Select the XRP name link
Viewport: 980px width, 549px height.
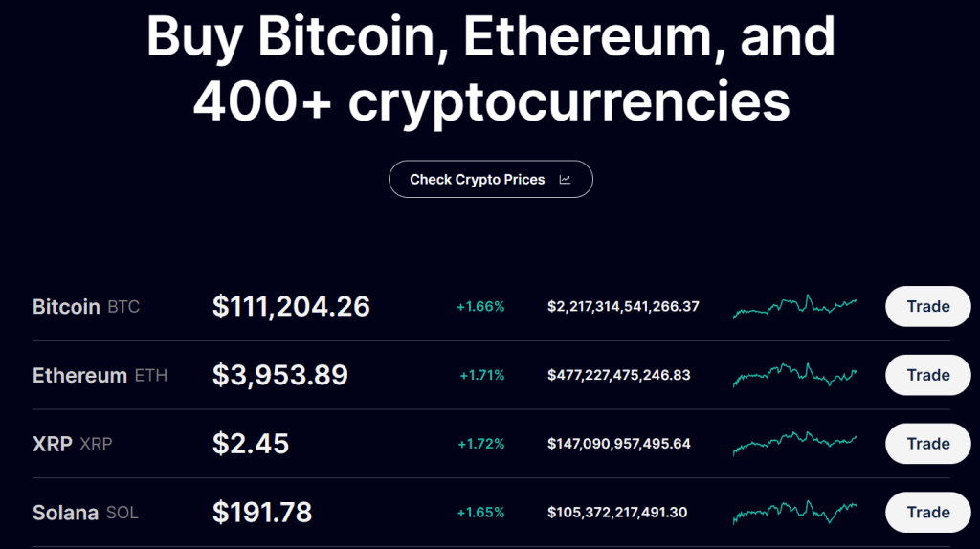coord(72,444)
